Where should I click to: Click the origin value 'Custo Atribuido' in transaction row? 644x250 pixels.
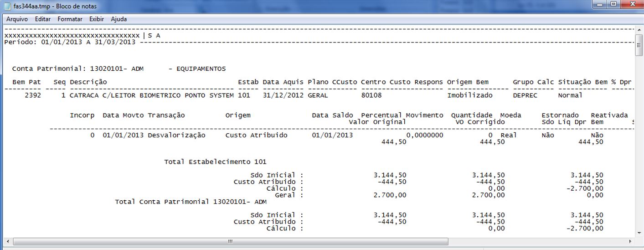256,135
